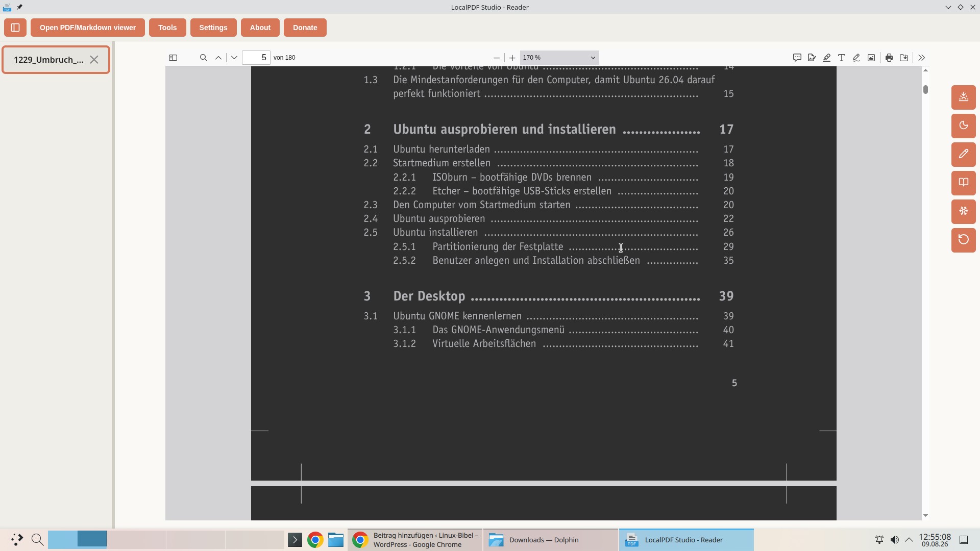The height and width of the screenshot is (551, 980).
Task: Click the page number field
Action: (x=256, y=58)
